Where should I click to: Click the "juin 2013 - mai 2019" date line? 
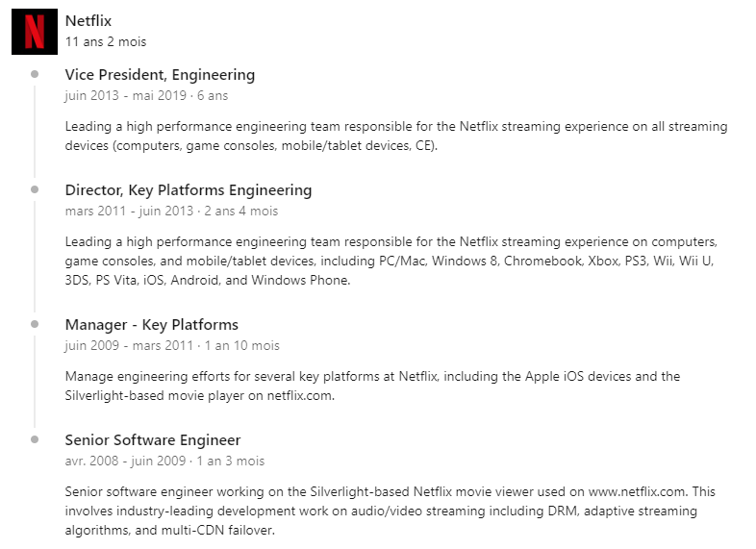[x=146, y=96]
